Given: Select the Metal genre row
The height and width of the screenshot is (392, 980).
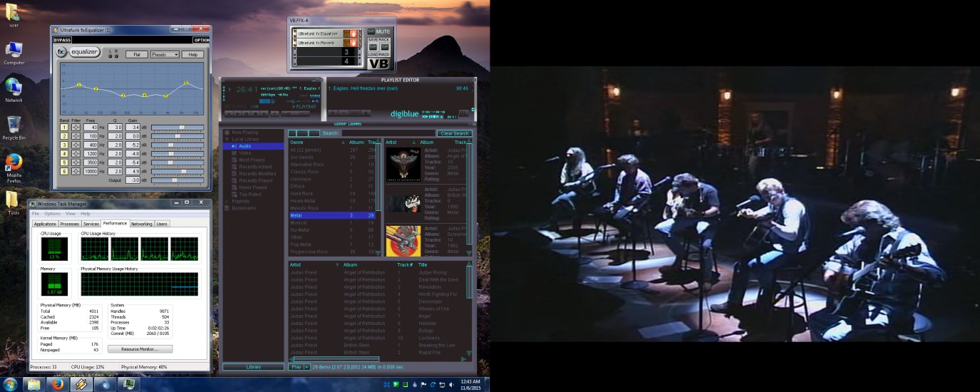Looking at the screenshot, I should [334, 215].
